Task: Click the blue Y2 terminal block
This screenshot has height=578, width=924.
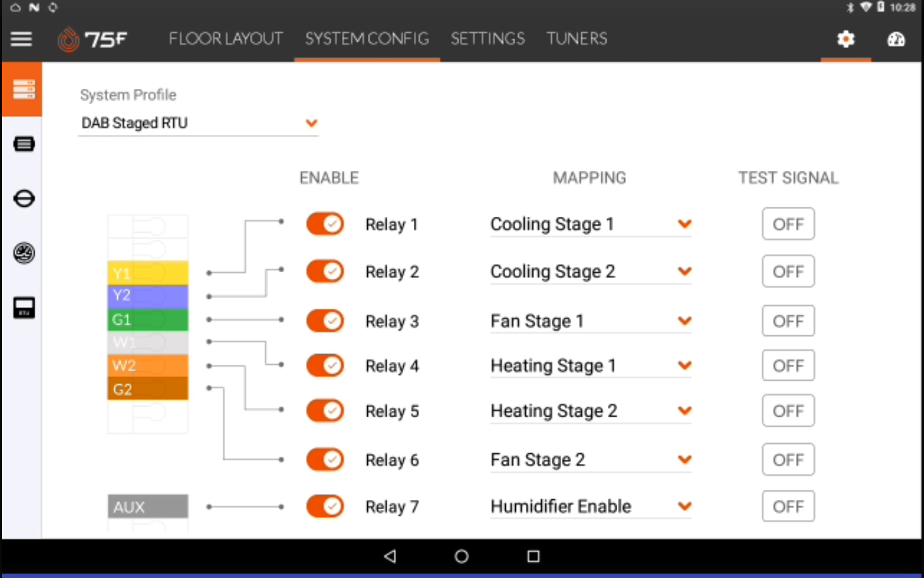Action: click(148, 296)
